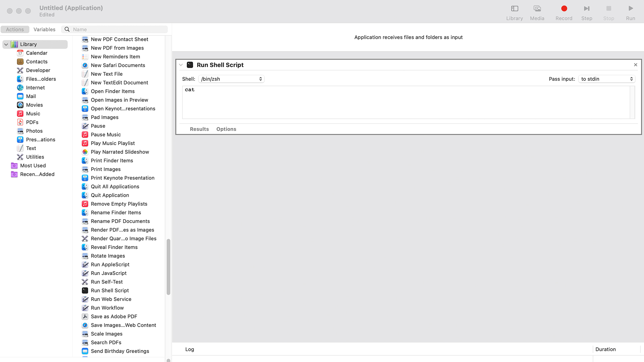Select the Utilities library category
Image resolution: width=644 pixels, height=362 pixels.
(35, 157)
